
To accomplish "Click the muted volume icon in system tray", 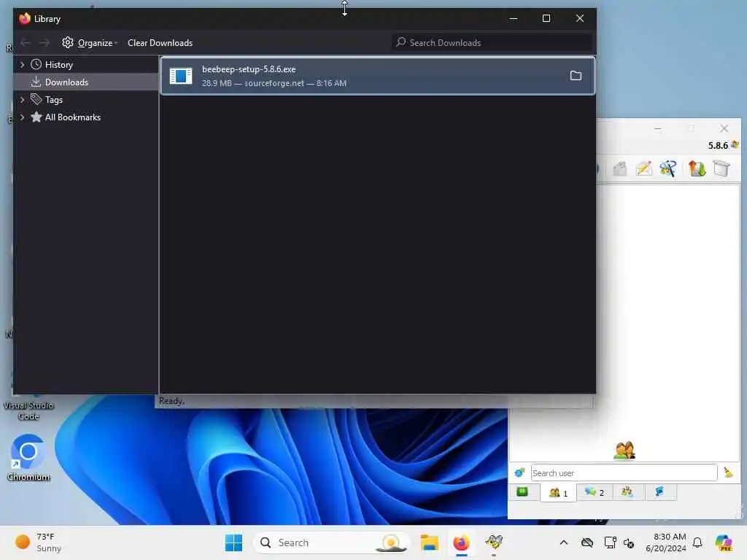I will pyautogui.click(x=628, y=542).
